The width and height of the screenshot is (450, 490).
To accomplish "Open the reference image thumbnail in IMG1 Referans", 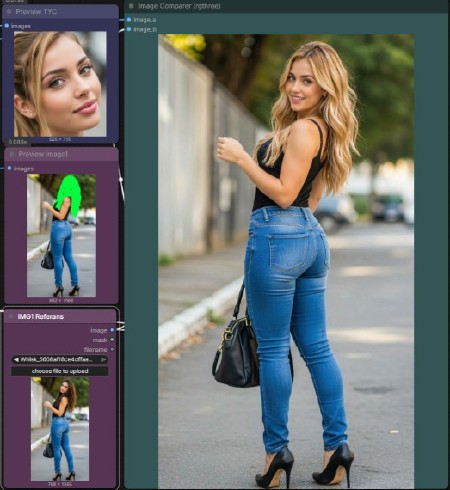I will (x=60, y=429).
